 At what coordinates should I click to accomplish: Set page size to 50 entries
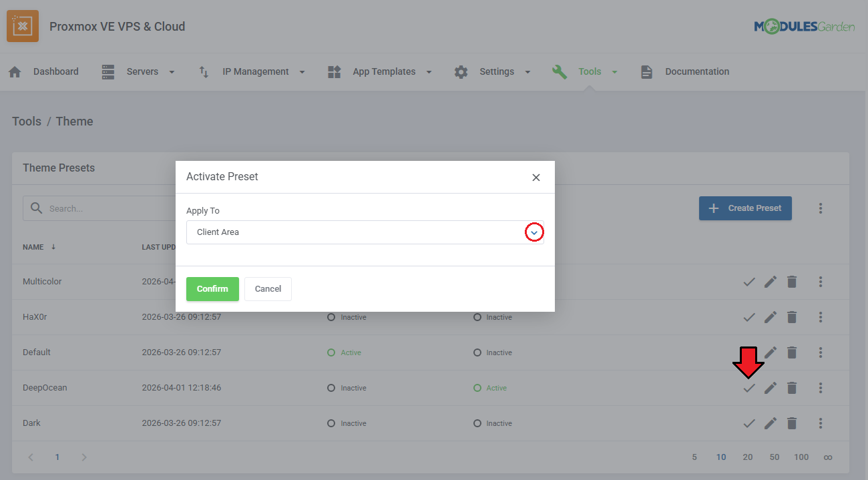(x=774, y=457)
